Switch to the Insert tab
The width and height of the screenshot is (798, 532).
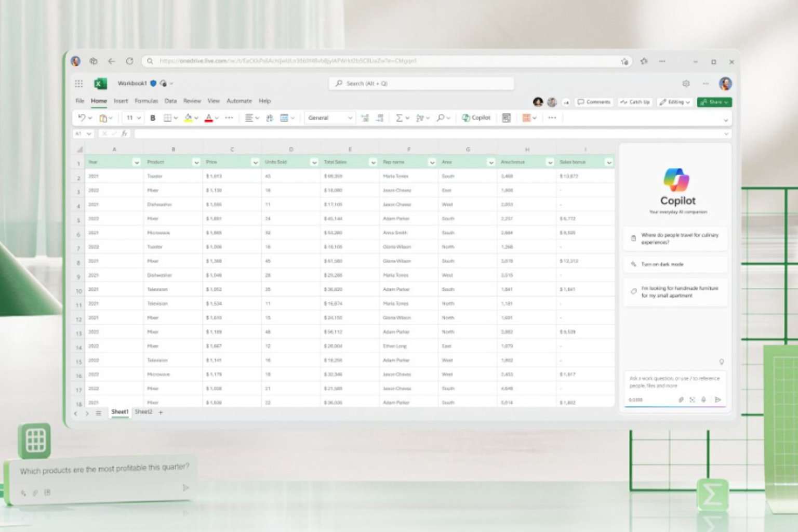pyautogui.click(x=121, y=101)
